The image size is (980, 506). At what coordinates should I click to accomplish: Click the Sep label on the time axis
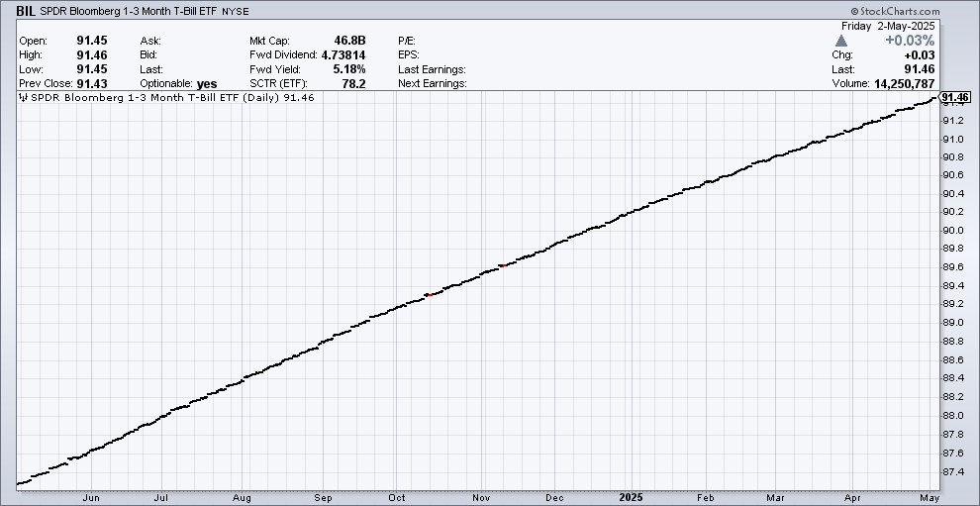point(323,498)
